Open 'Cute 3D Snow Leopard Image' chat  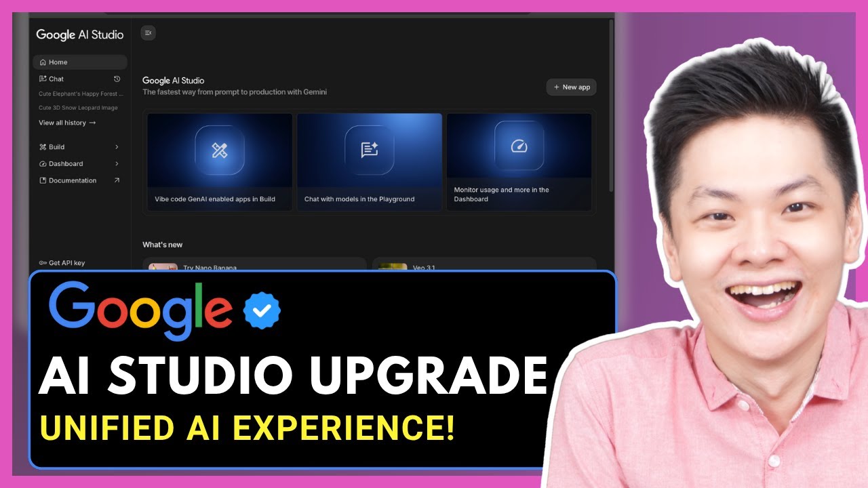click(78, 108)
